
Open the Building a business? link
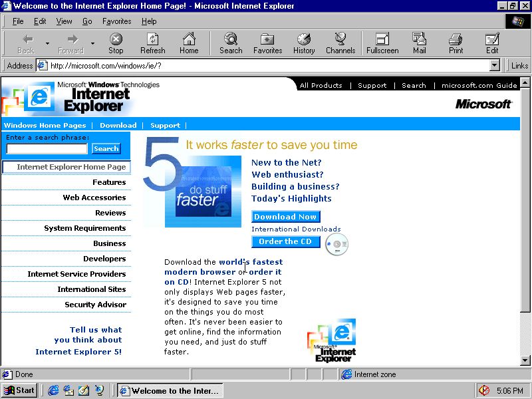coord(295,186)
